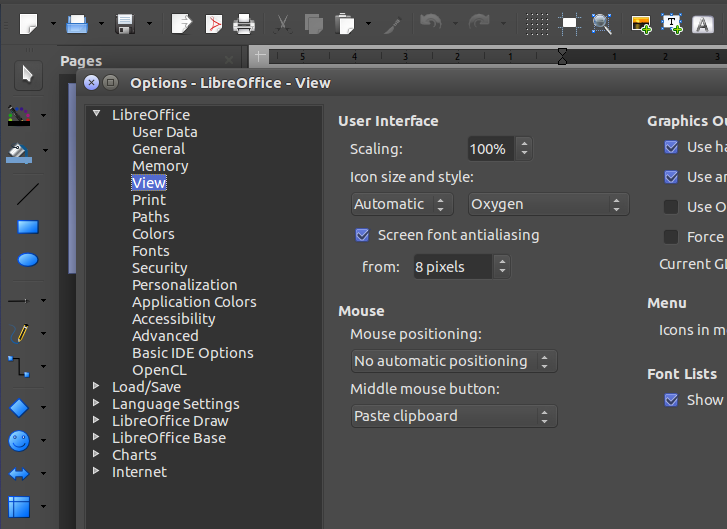Viewport: 727px width, 529px height.
Task: Expand the Internet tree node
Action: [x=96, y=471]
